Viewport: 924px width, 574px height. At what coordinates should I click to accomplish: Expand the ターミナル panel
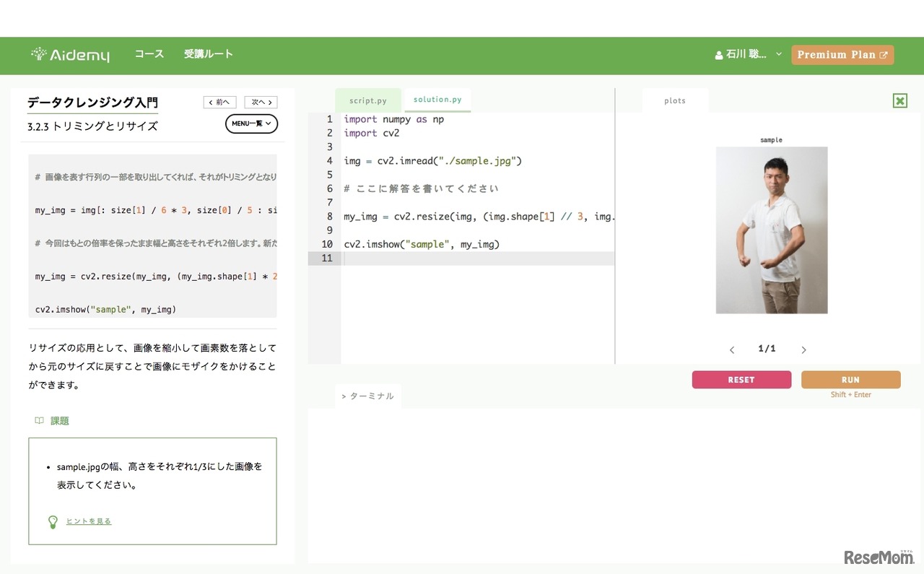pos(367,396)
